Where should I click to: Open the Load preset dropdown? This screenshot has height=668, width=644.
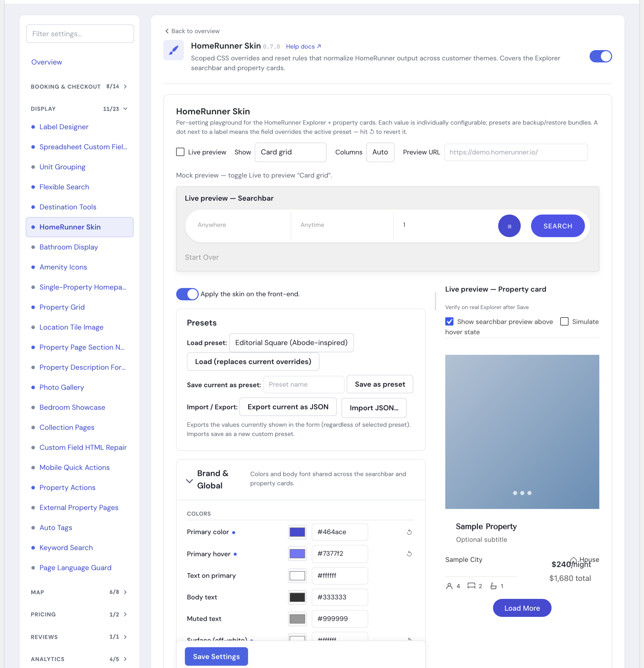[x=291, y=343]
